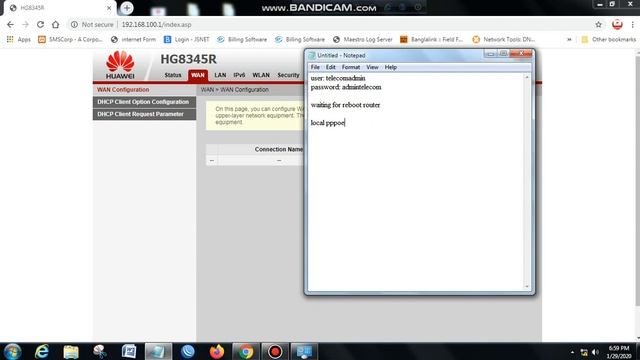
Task: Open Chrome's three-dot menu
Action: click(632, 24)
